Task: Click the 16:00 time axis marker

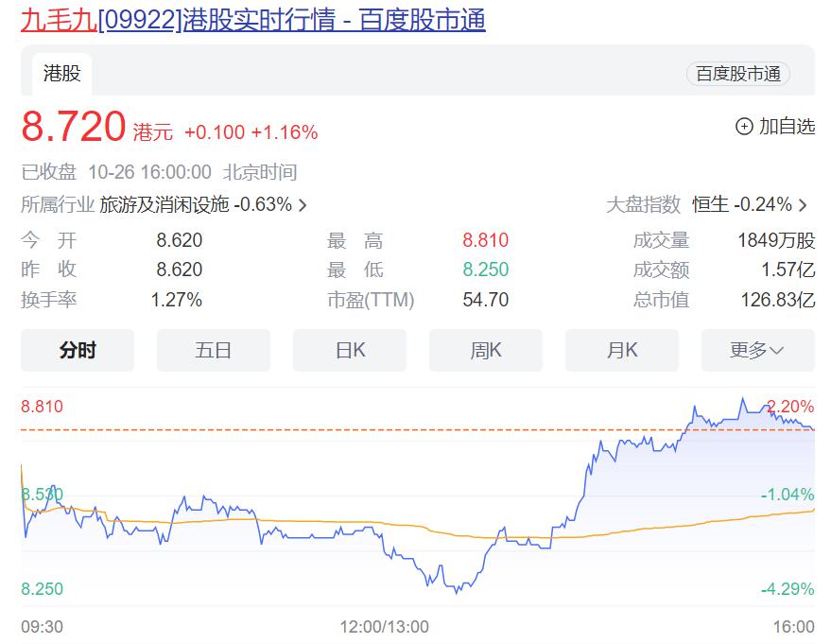Action: coord(793,627)
